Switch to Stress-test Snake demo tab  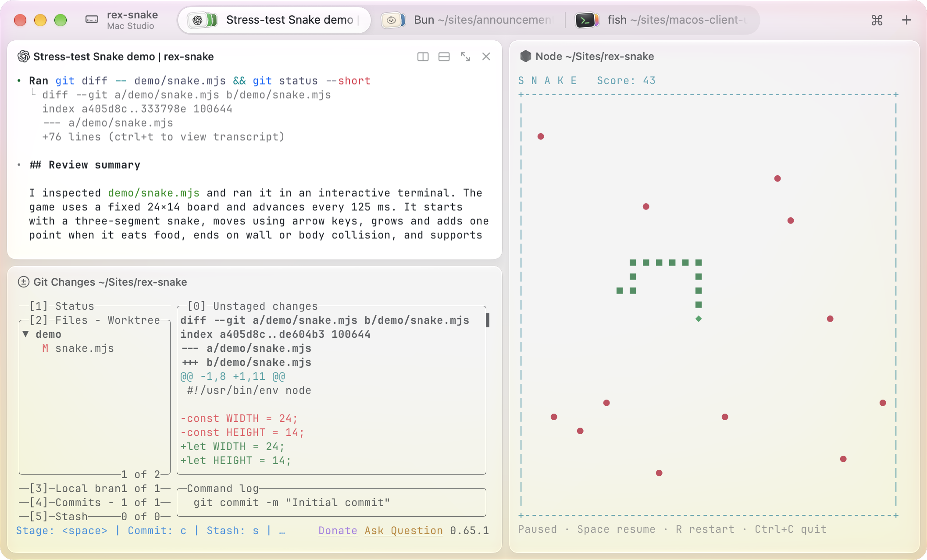(274, 20)
